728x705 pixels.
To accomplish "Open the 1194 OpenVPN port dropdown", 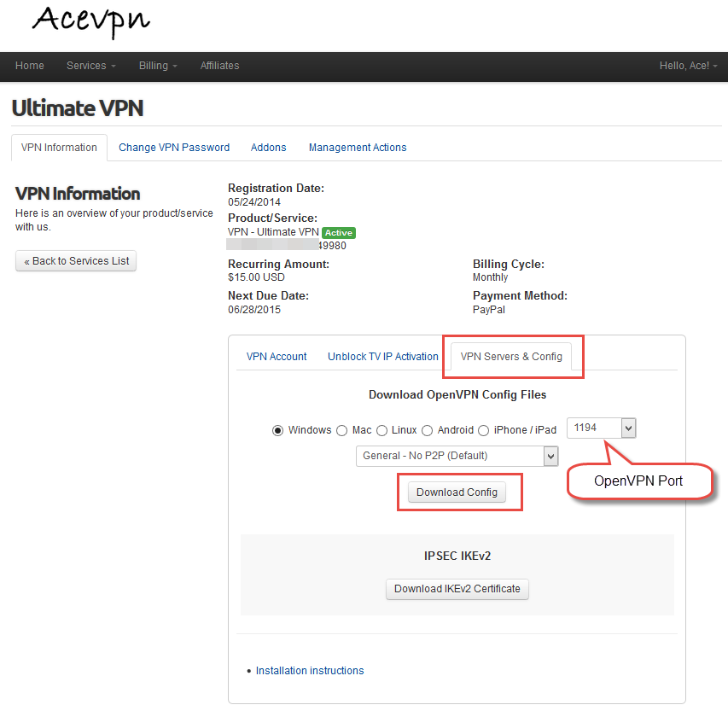I will pyautogui.click(x=601, y=428).
